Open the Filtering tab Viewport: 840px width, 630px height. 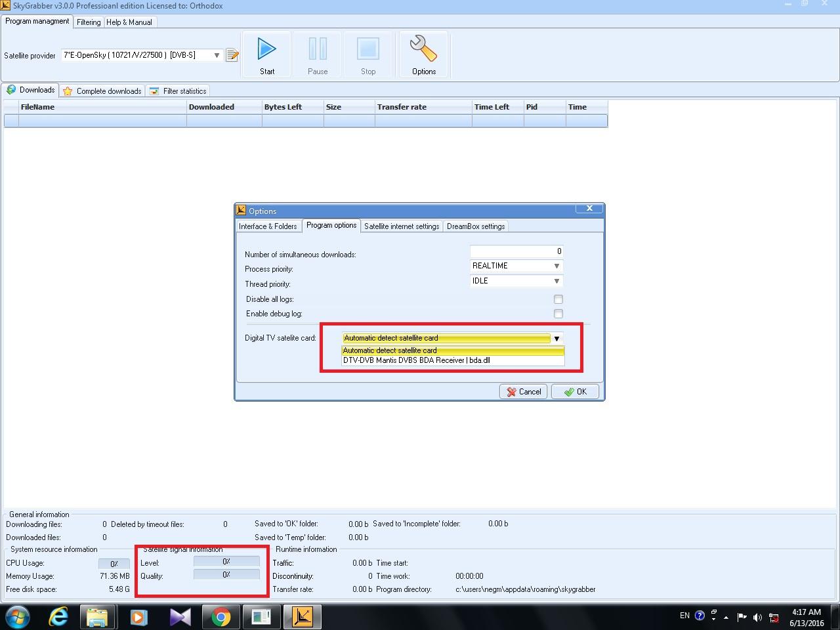click(x=89, y=22)
